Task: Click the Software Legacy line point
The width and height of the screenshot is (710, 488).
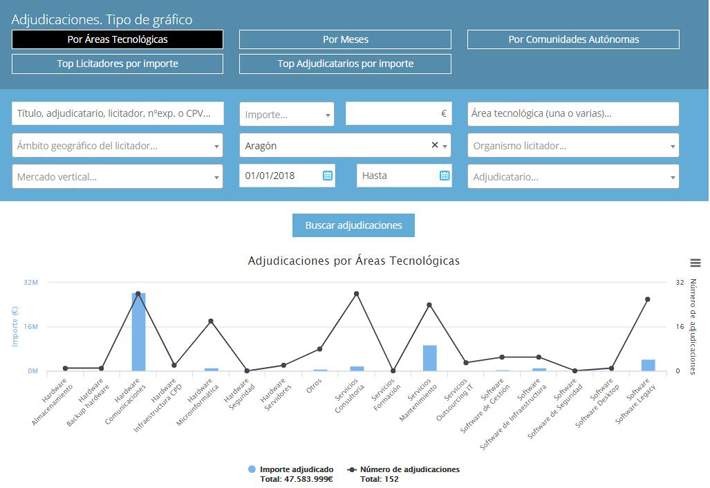Action: tap(648, 299)
